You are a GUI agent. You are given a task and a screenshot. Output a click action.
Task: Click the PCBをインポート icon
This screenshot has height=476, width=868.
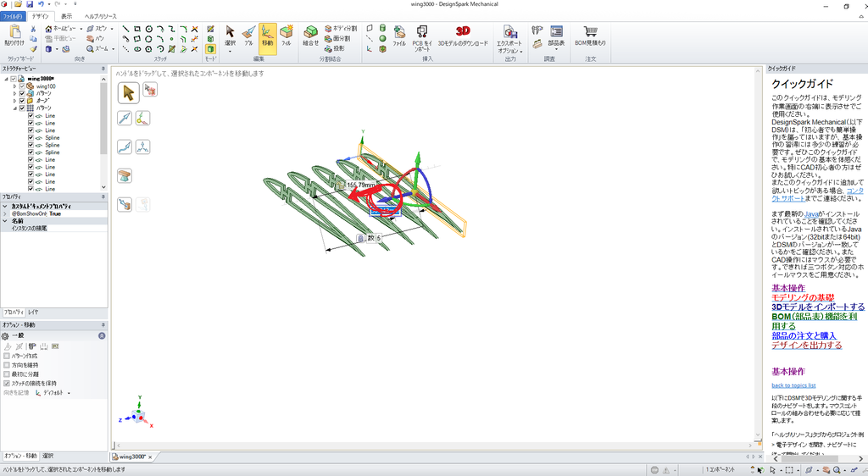tap(422, 37)
